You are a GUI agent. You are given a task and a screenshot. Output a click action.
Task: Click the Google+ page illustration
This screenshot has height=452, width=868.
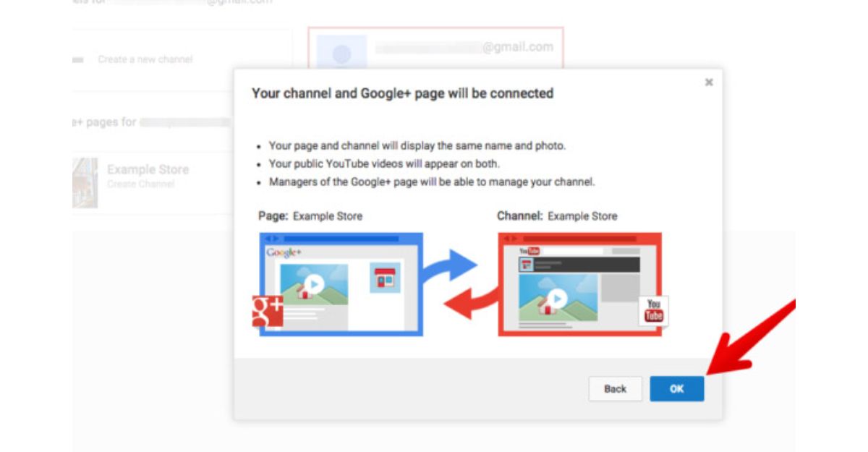coord(341,284)
